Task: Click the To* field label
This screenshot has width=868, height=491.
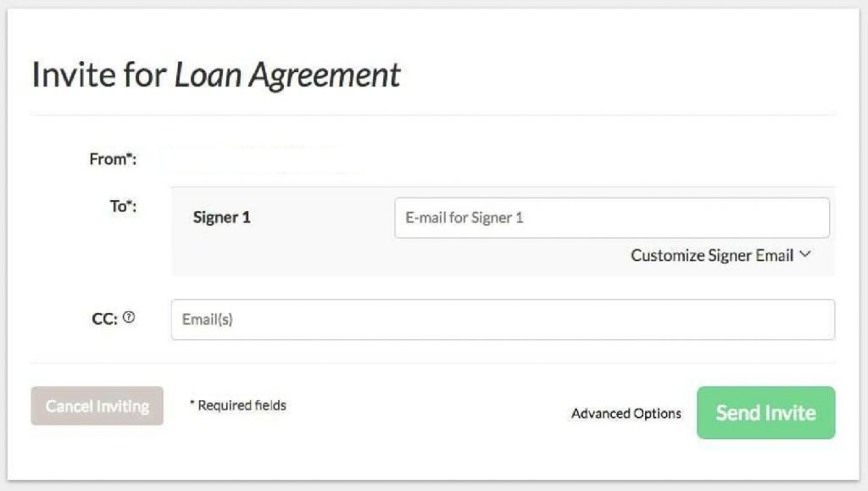Action: click(123, 206)
